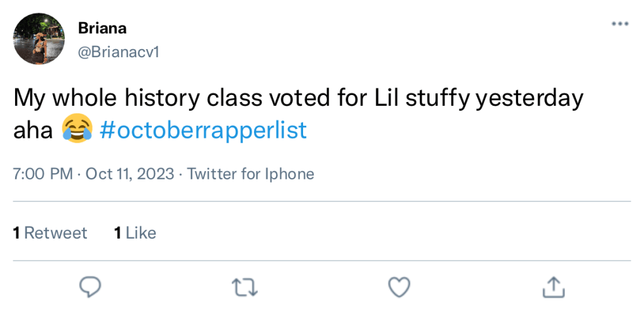Click the reply speech bubble icon
This screenshot has width=644, height=326.
click(x=90, y=288)
